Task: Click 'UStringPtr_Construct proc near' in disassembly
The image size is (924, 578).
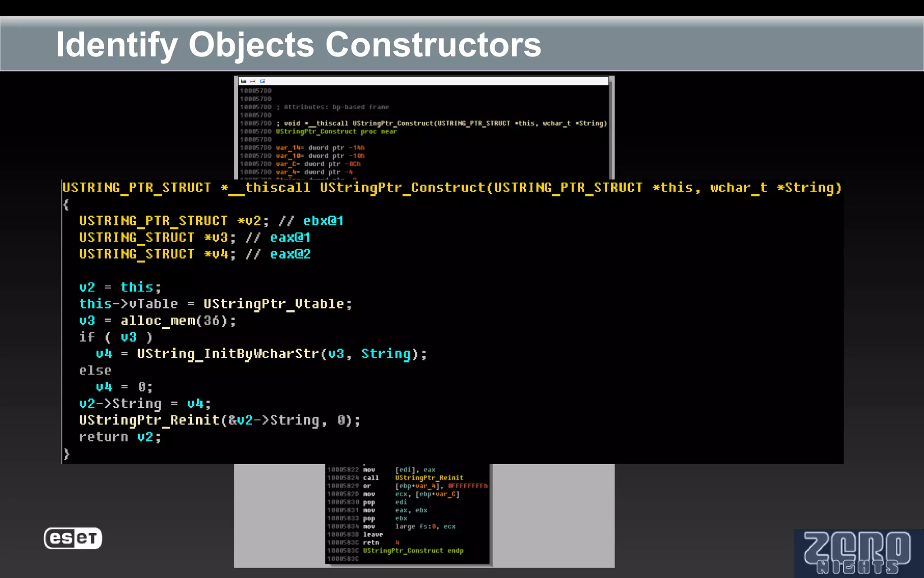Action: [x=336, y=131]
